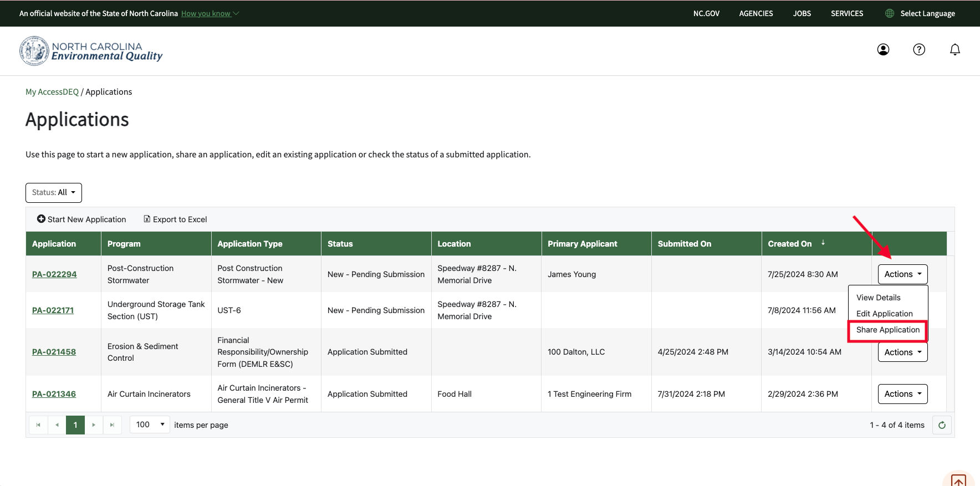980x486 pixels.
Task: Click the next page arrow
Action: pos(94,425)
